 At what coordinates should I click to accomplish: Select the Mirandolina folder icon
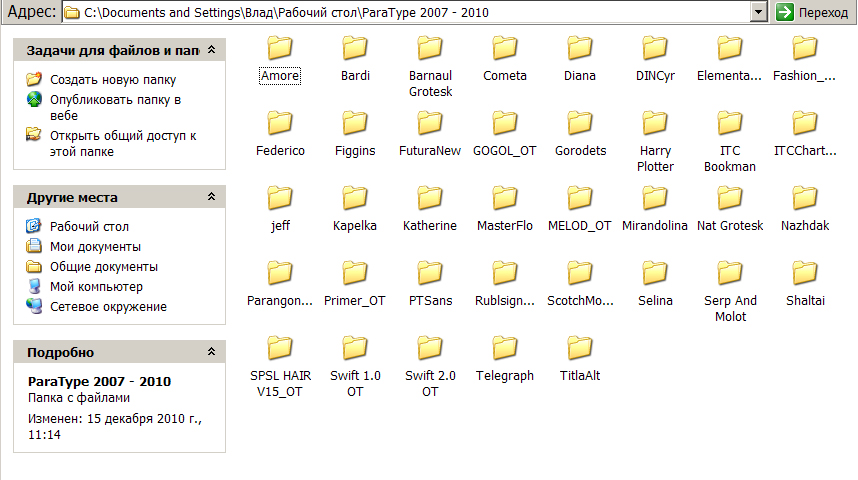[654, 198]
